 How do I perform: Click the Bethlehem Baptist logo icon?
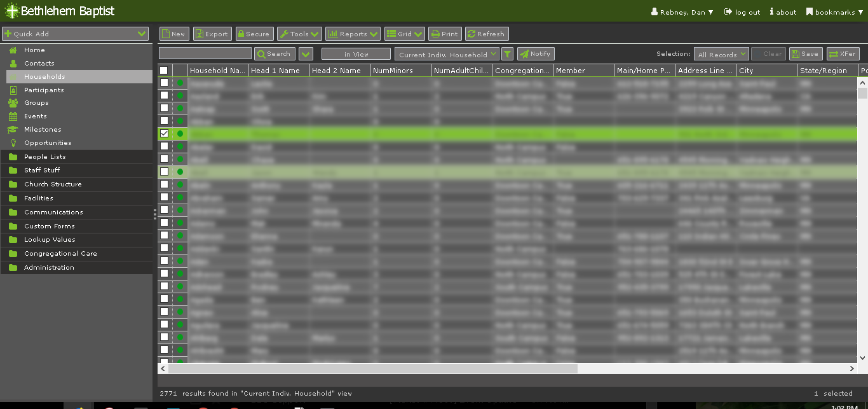[11, 11]
